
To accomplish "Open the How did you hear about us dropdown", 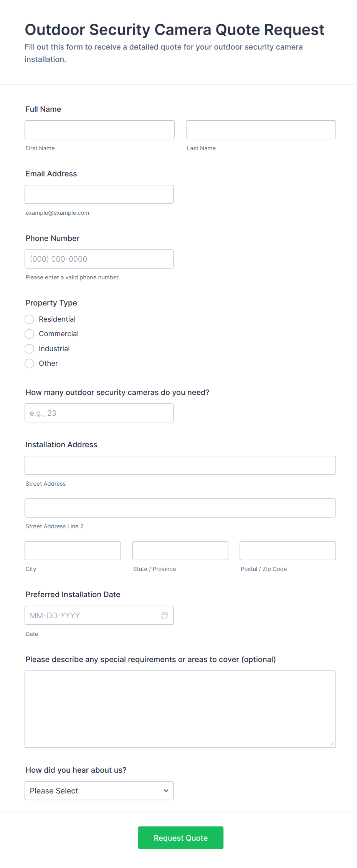I will click(x=99, y=790).
